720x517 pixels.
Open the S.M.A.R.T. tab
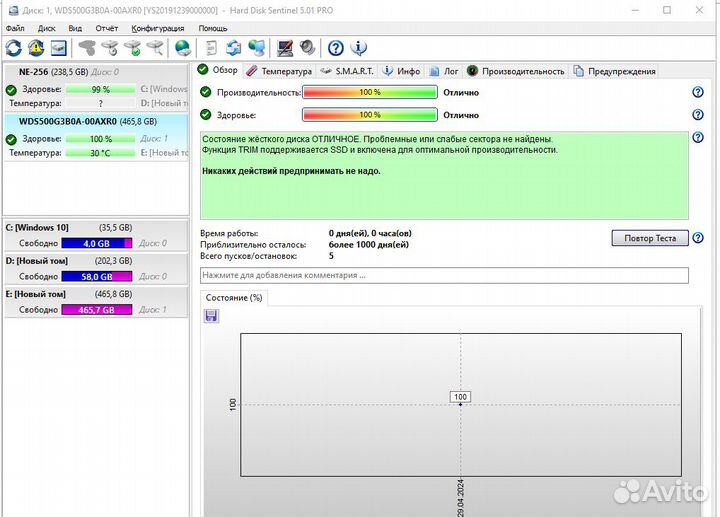pos(347,71)
